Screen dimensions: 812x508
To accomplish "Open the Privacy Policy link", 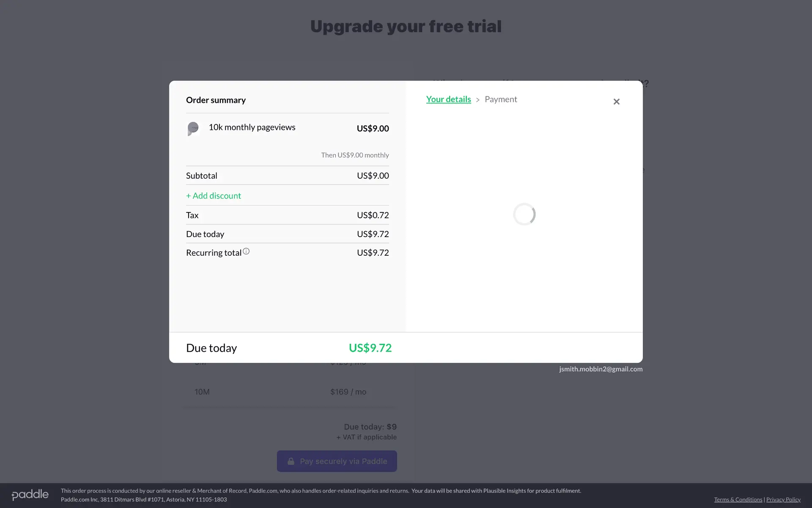I will click(783, 500).
